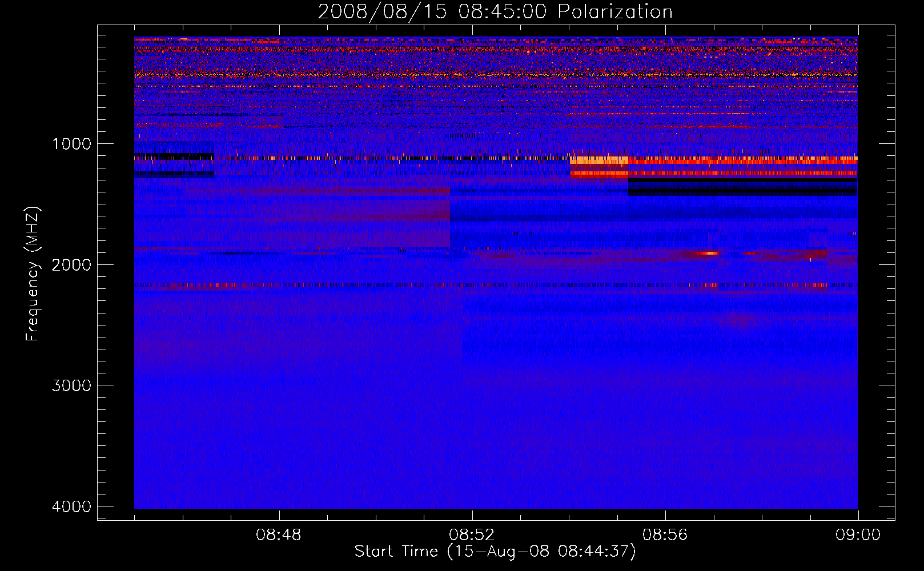Click the bright yellow burst near 1100 MHz
This screenshot has width=924, height=571.
coord(599,160)
